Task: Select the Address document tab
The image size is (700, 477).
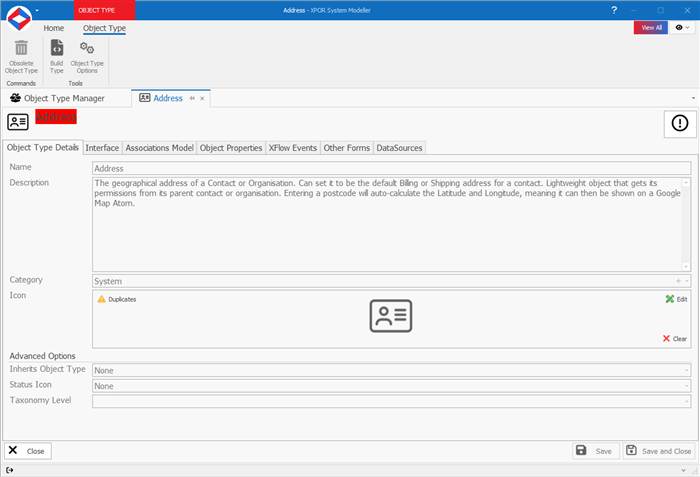Action: pyautogui.click(x=167, y=98)
